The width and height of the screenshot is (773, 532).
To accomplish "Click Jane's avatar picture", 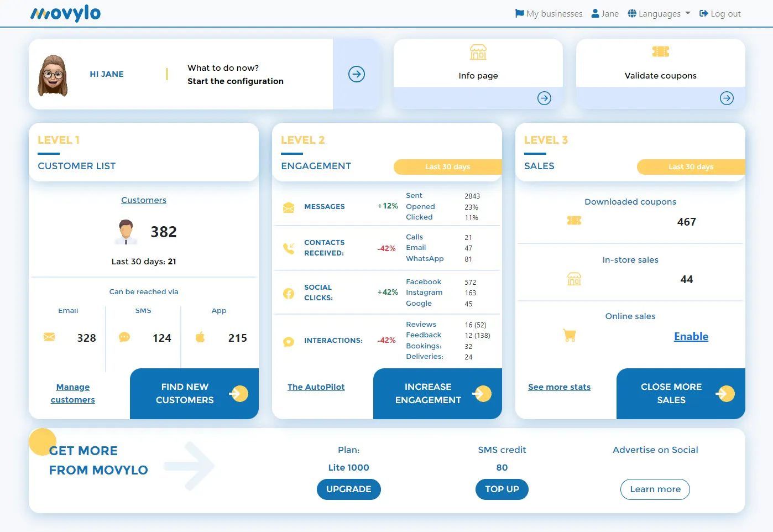I will [53, 76].
